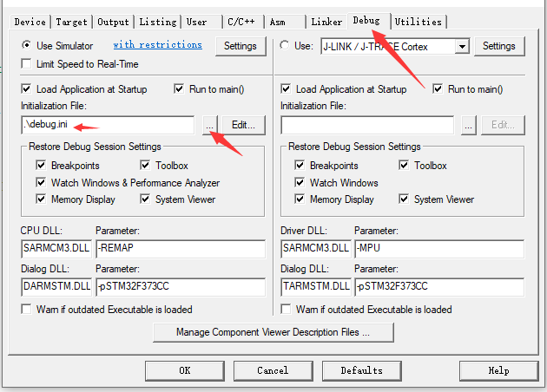Confirm with the OK button
This screenshot has width=547, height=392.
click(185, 370)
